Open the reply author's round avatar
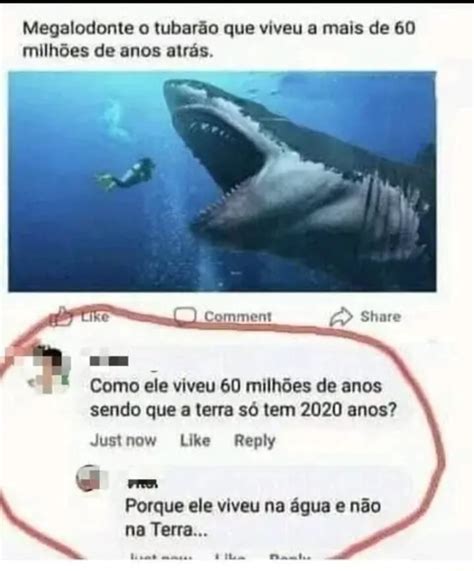 tap(91, 478)
